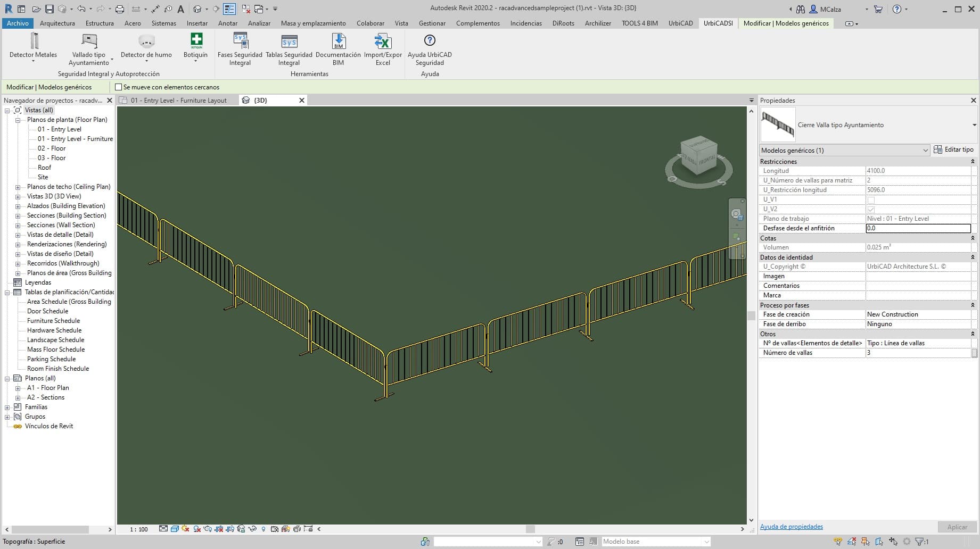This screenshot has height=549, width=980.
Task: Click the Text tool 'A' icon
Action: 181,9
